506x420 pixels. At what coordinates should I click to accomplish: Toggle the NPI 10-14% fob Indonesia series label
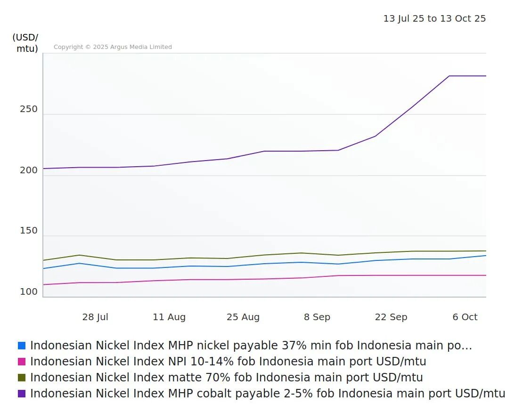click(228, 362)
